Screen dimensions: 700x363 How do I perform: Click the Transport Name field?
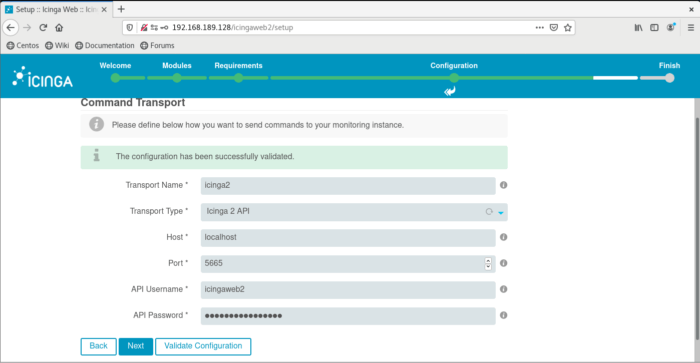(348, 185)
